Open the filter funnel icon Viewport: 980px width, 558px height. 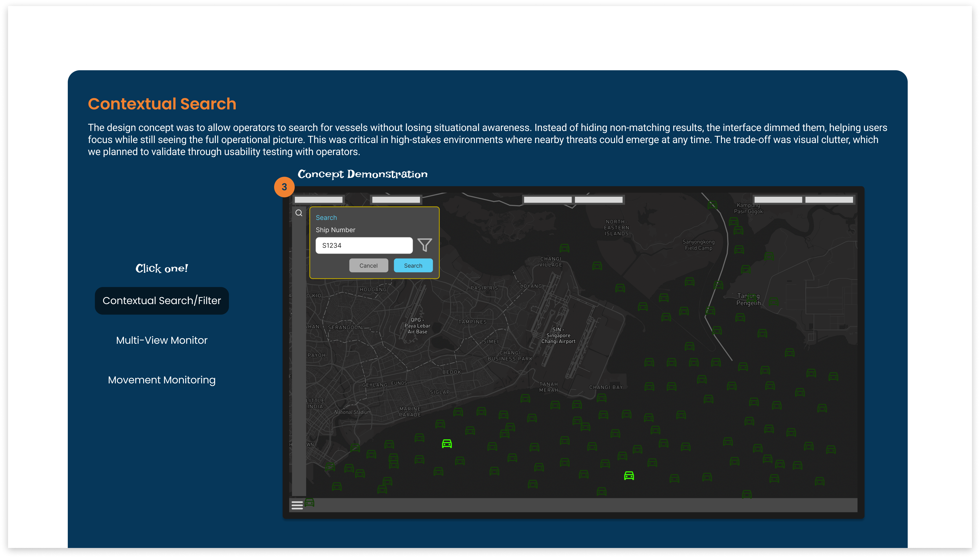pos(424,245)
